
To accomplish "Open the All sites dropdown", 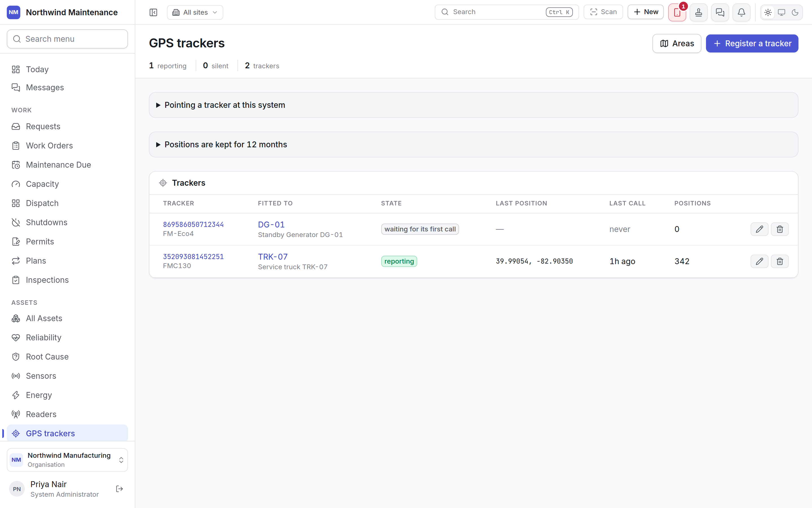I will (195, 12).
